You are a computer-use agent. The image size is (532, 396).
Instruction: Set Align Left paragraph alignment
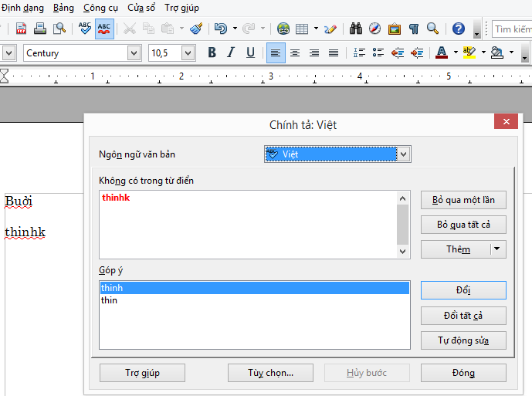tap(276, 53)
